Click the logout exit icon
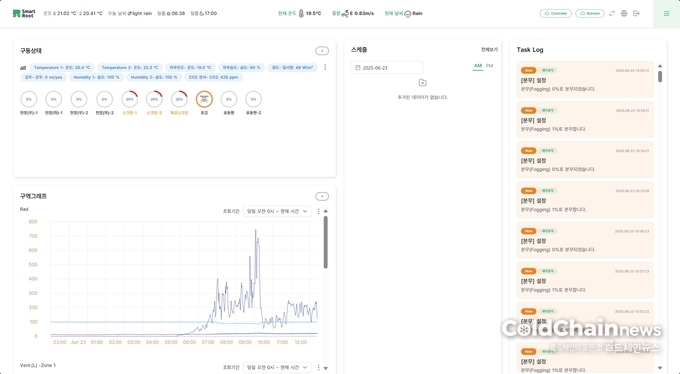 tap(636, 13)
